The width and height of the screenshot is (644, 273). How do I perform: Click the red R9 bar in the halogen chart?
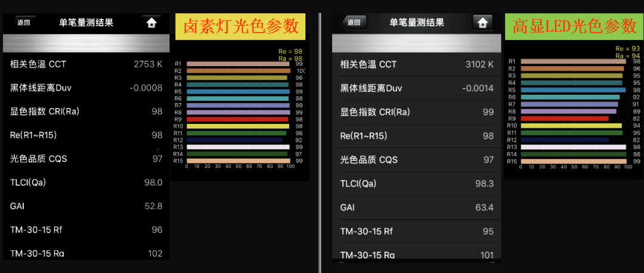click(237, 119)
